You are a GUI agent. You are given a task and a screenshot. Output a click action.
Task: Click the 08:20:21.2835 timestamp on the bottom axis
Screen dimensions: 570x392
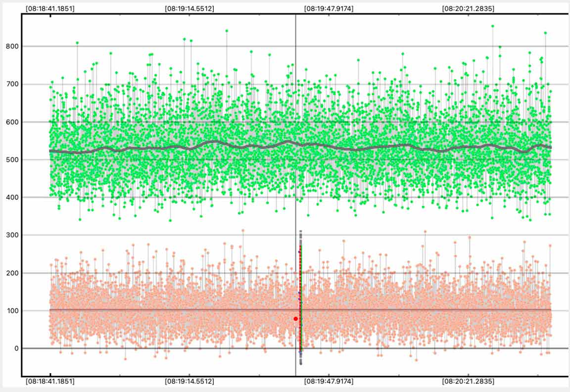[469, 382]
